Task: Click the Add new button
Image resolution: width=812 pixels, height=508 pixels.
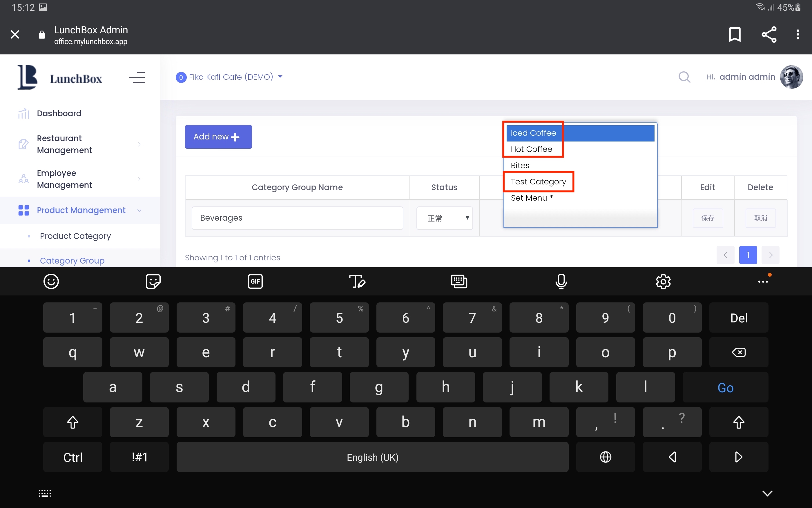Action: pyautogui.click(x=218, y=137)
